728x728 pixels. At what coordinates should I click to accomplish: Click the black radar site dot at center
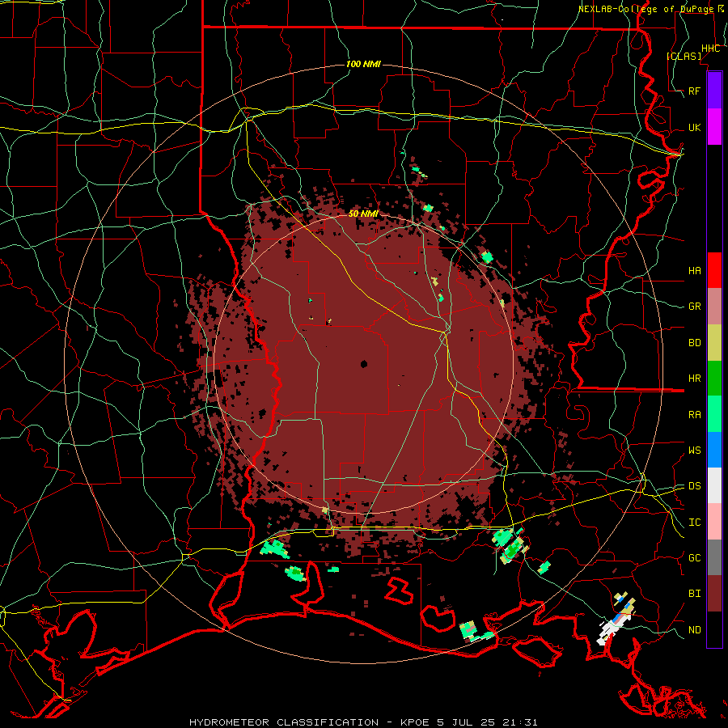363,364
